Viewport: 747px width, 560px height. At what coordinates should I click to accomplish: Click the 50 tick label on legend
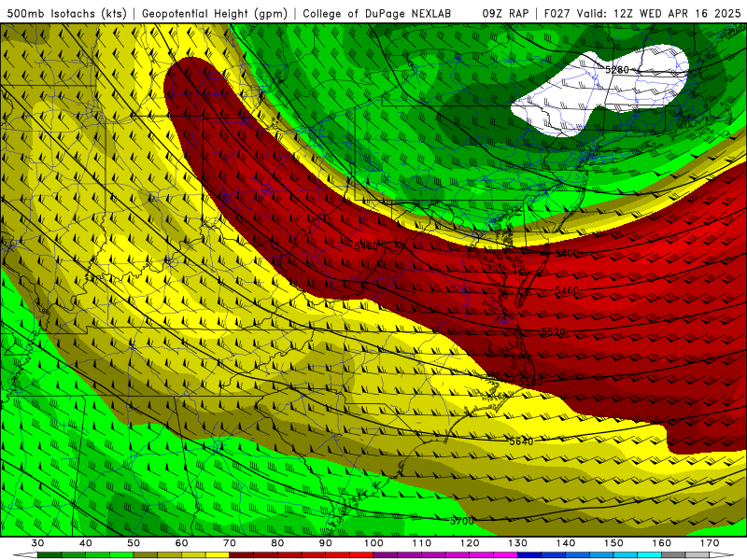point(134,543)
